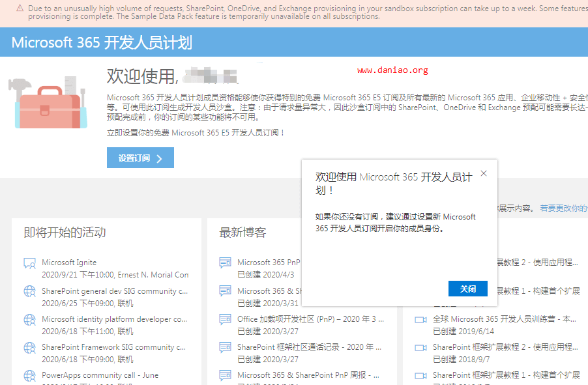The height and width of the screenshot is (385, 588).
Task: Open the Microsoft 365 PnP blog post
Action: [x=269, y=263]
